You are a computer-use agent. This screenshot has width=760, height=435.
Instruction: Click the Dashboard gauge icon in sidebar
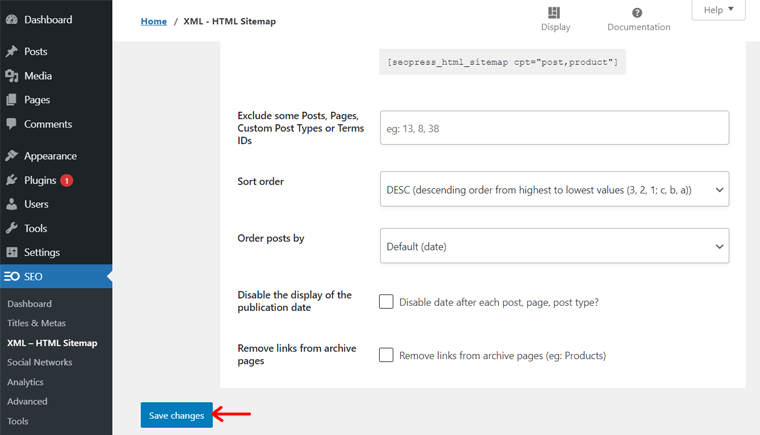12,20
